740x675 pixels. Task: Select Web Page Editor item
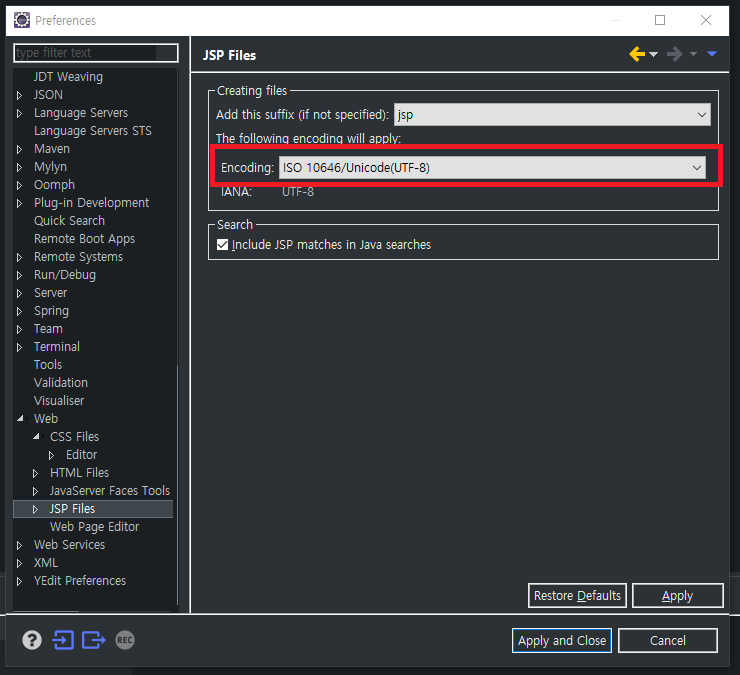[94, 526]
